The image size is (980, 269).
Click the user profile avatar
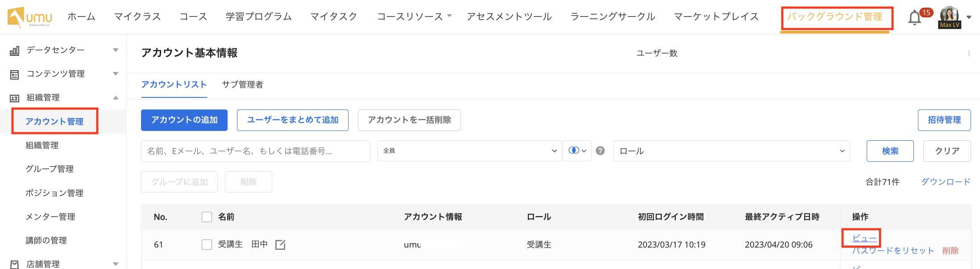click(949, 16)
